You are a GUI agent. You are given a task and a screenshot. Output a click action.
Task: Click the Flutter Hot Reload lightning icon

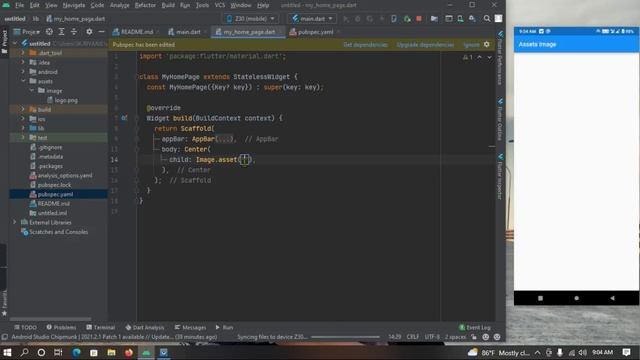point(382,19)
